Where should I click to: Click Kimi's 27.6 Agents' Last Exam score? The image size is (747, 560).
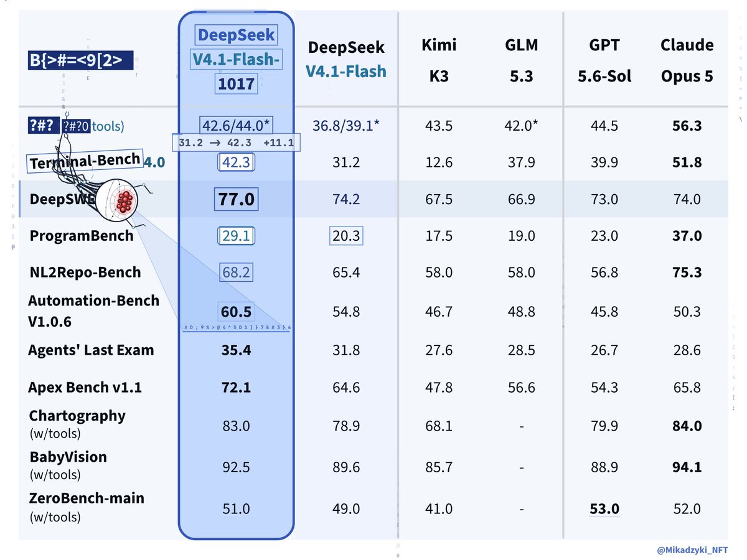click(x=439, y=350)
